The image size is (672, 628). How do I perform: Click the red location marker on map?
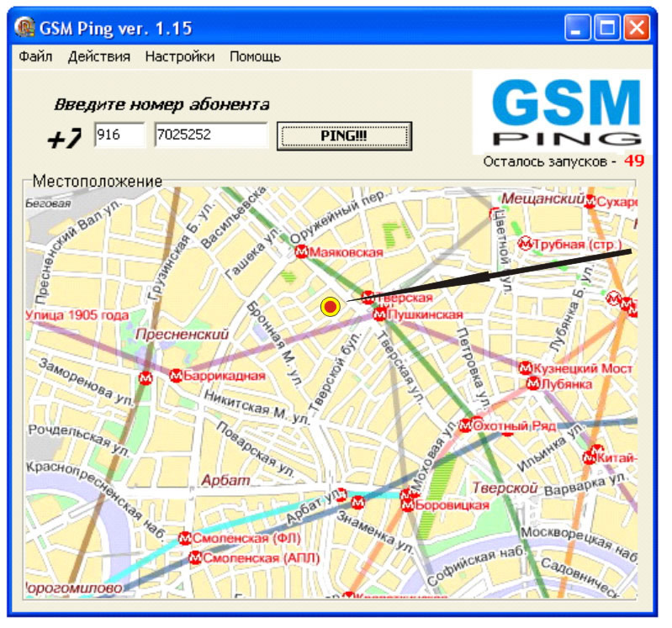[330, 307]
